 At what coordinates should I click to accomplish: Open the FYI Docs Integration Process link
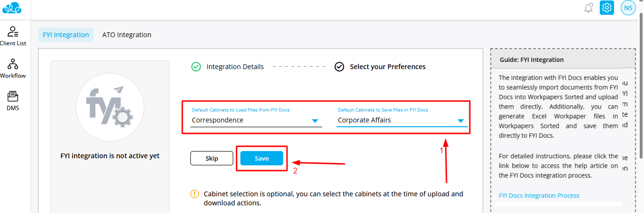tap(539, 195)
